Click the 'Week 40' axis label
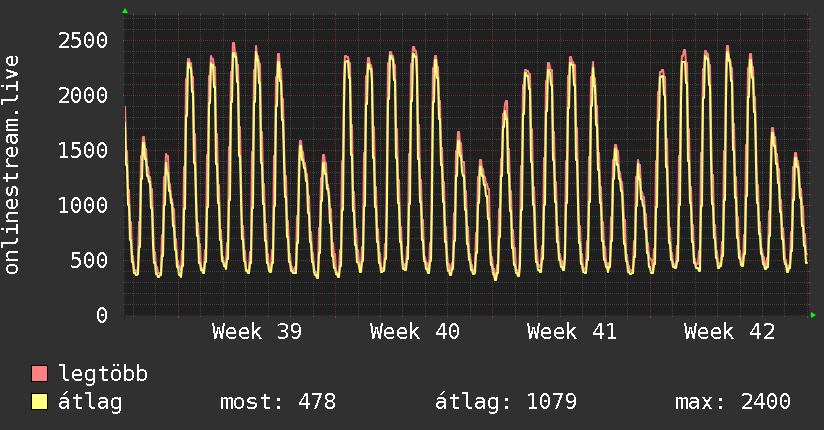 [x=415, y=332]
